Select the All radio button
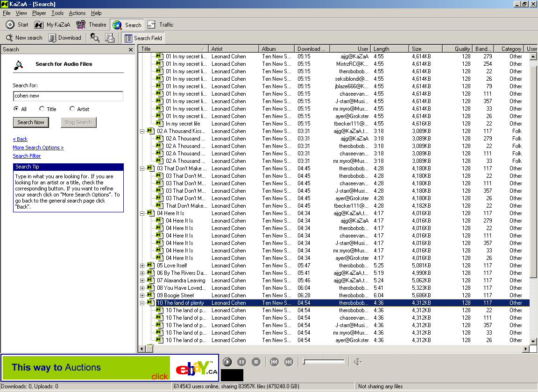This screenshot has width=538, height=392. pos(16,109)
